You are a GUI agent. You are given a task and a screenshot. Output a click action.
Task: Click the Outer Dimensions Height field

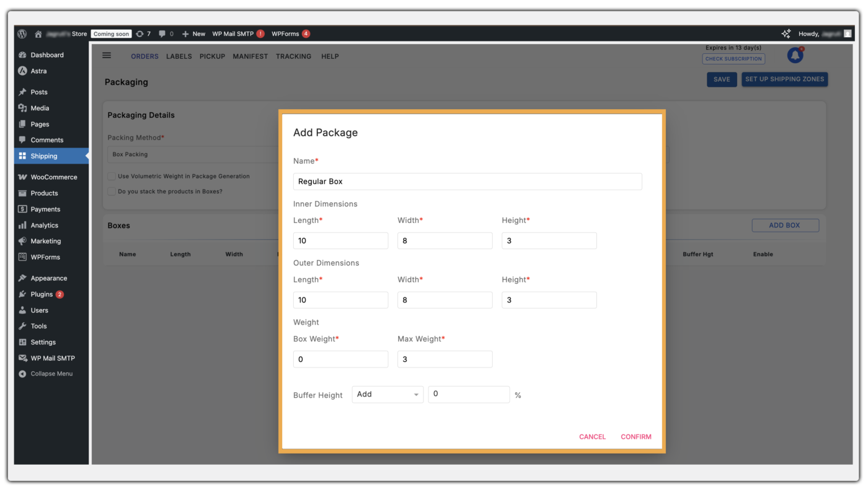pos(549,300)
